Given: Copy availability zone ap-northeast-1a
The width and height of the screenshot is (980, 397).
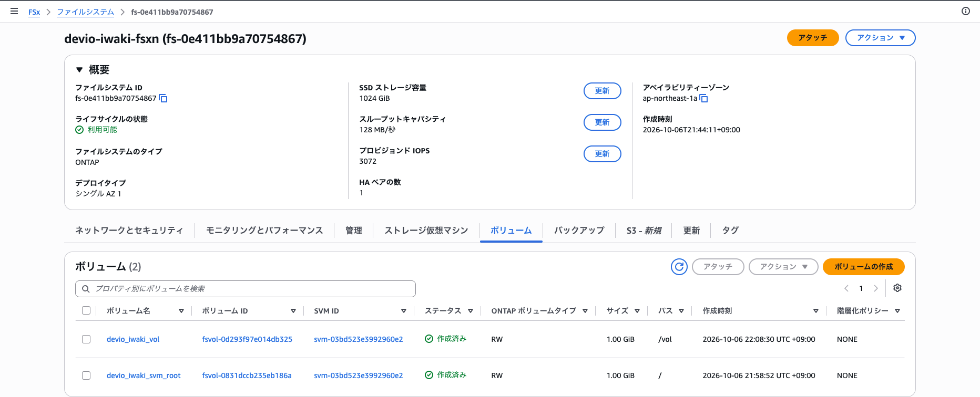Looking at the screenshot, I should [x=703, y=98].
